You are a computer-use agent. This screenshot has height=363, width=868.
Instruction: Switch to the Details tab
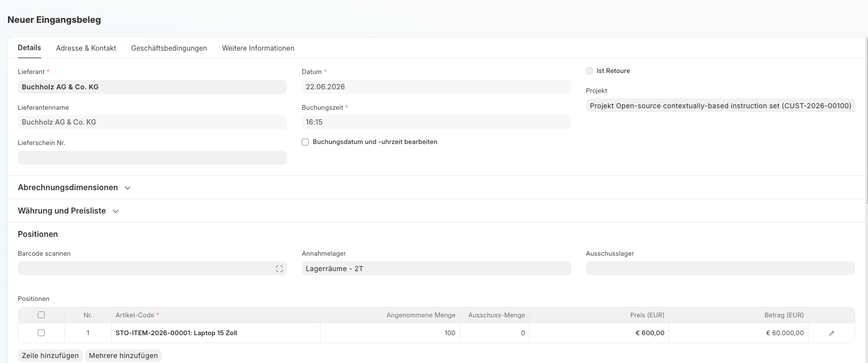click(x=29, y=48)
